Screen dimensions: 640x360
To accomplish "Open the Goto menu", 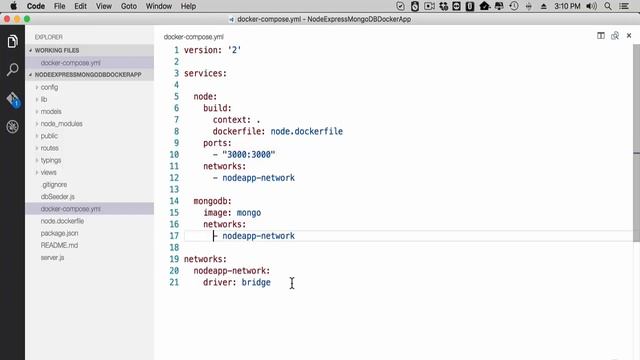I will (x=129, y=6).
